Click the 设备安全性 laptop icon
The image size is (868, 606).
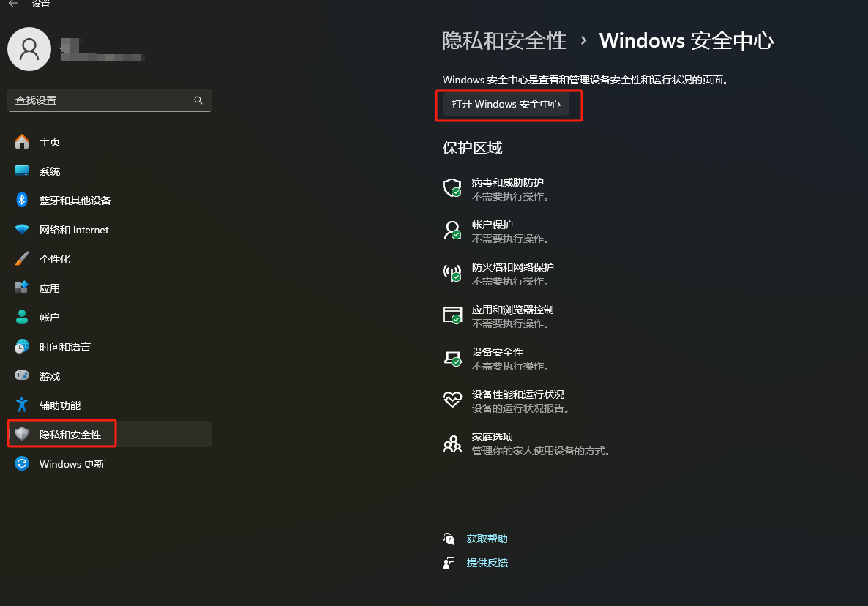pyautogui.click(x=452, y=357)
